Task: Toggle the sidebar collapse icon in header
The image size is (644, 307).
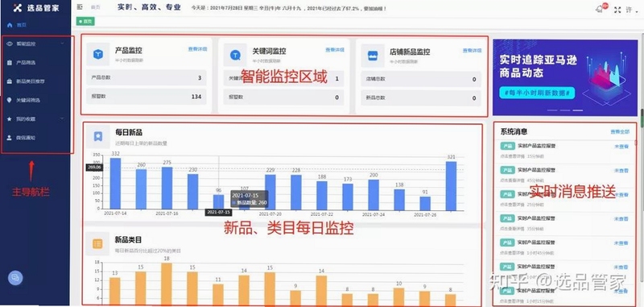Action: 80,7
